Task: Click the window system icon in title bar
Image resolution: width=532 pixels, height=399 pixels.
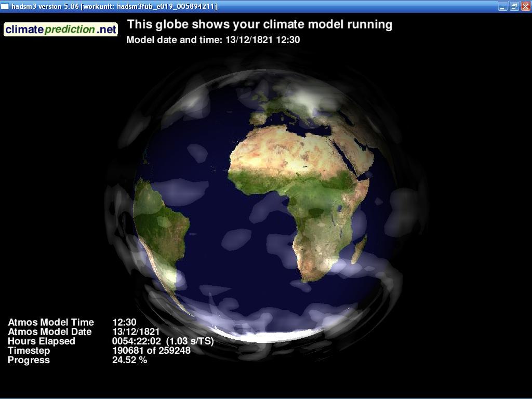Action: [x=5, y=6]
